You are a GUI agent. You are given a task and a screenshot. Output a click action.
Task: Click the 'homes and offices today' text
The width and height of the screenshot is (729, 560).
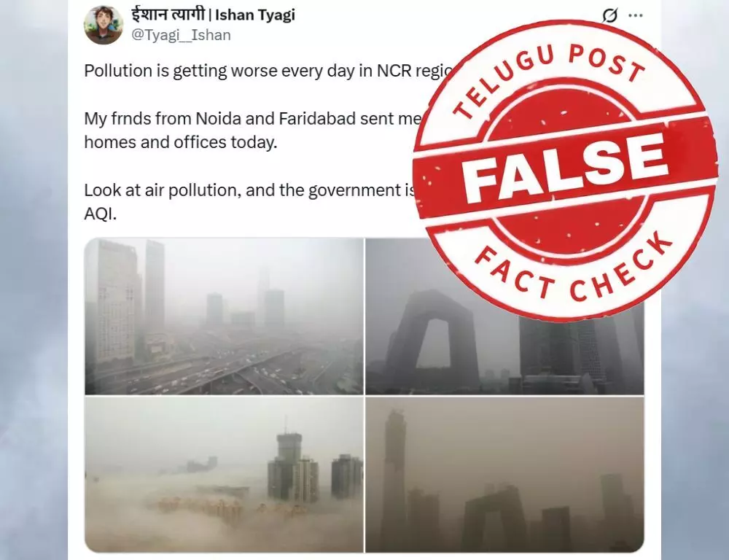pyautogui.click(x=180, y=142)
